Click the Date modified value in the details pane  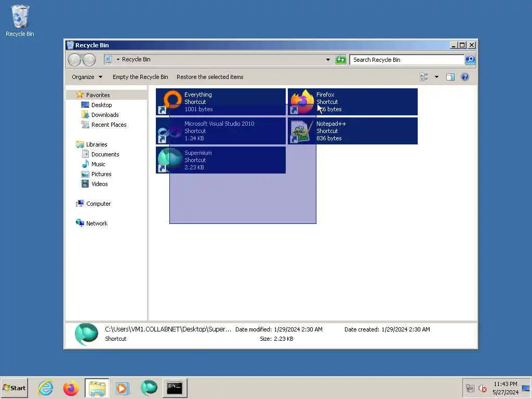click(x=298, y=329)
